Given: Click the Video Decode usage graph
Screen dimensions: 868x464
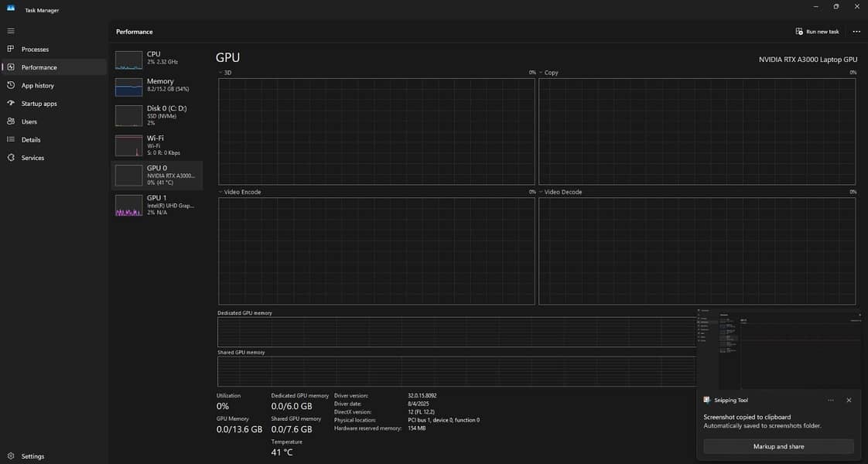Looking at the screenshot, I should pyautogui.click(x=697, y=251).
